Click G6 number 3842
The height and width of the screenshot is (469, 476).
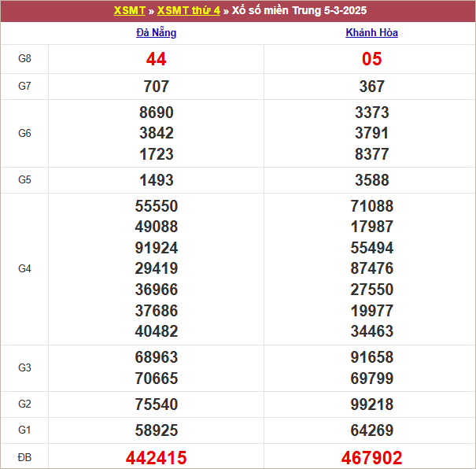click(x=157, y=133)
